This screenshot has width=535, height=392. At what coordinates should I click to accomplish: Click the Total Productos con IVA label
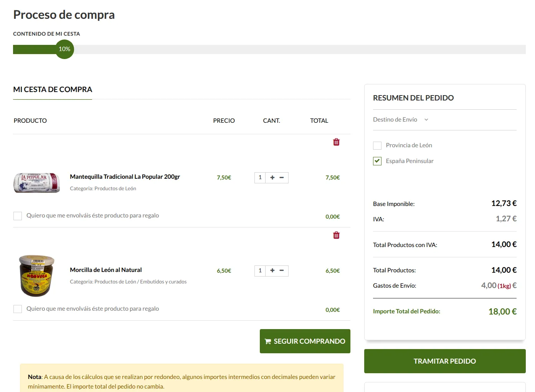tap(405, 245)
